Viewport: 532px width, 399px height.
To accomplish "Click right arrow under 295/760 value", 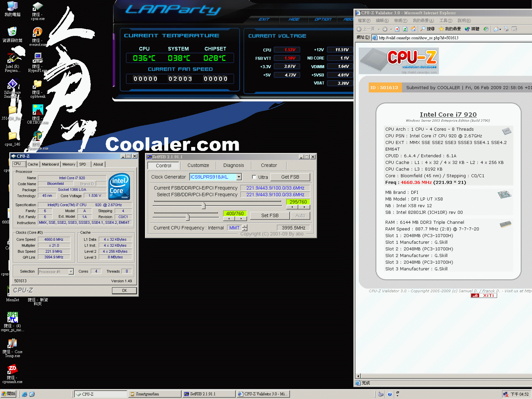I will pyautogui.click(x=304, y=207).
